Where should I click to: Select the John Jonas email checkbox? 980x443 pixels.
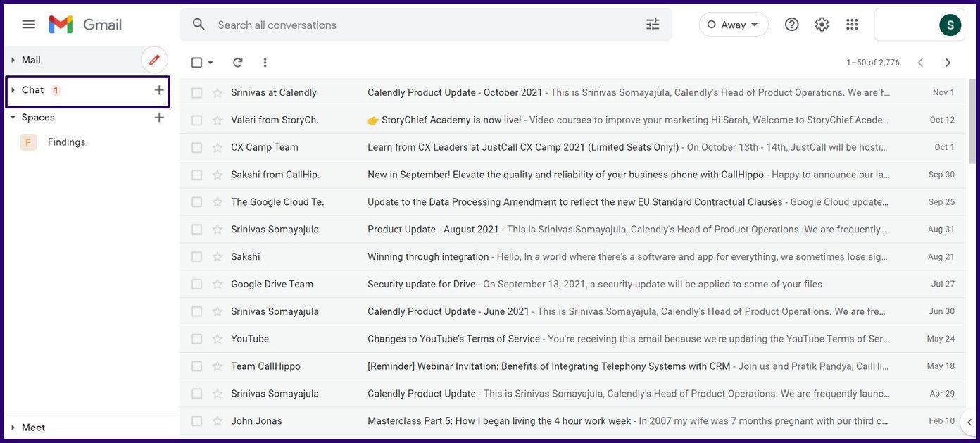coord(197,421)
